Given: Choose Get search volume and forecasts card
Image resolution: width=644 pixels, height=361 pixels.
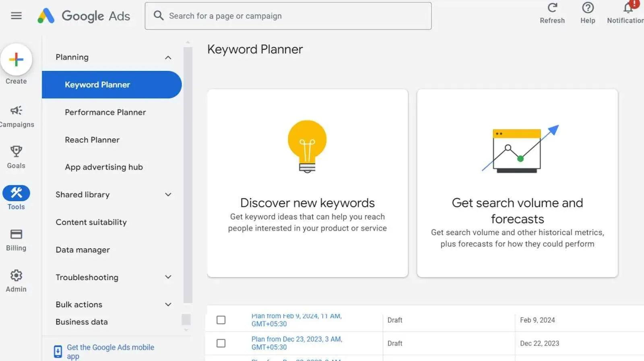Looking at the screenshot, I should pyautogui.click(x=517, y=183).
